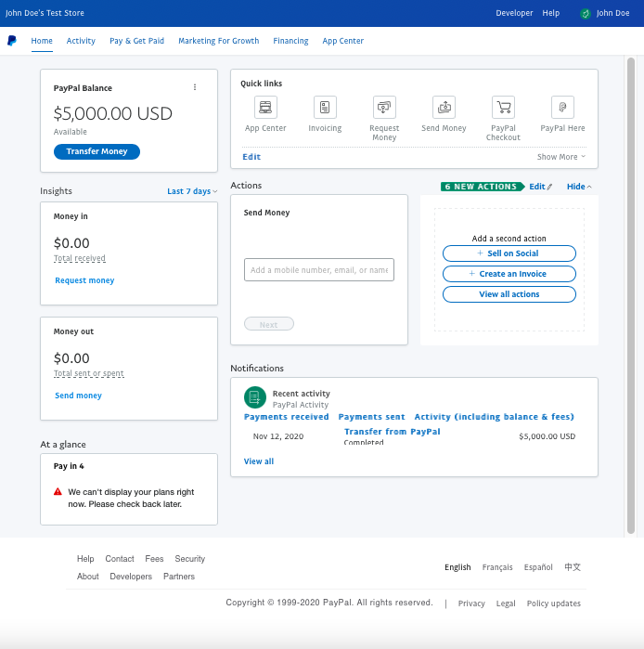
Task: Expand Show More quick links
Action: click(561, 157)
